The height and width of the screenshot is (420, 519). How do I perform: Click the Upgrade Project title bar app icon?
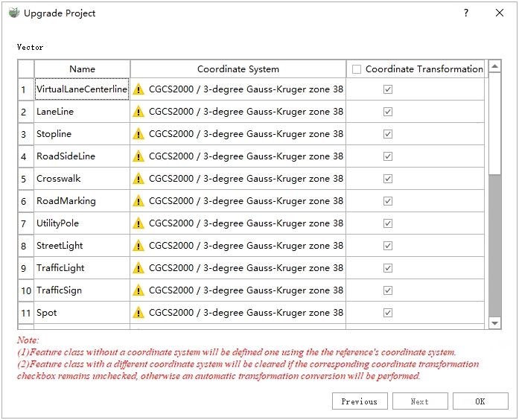pyautogui.click(x=13, y=13)
